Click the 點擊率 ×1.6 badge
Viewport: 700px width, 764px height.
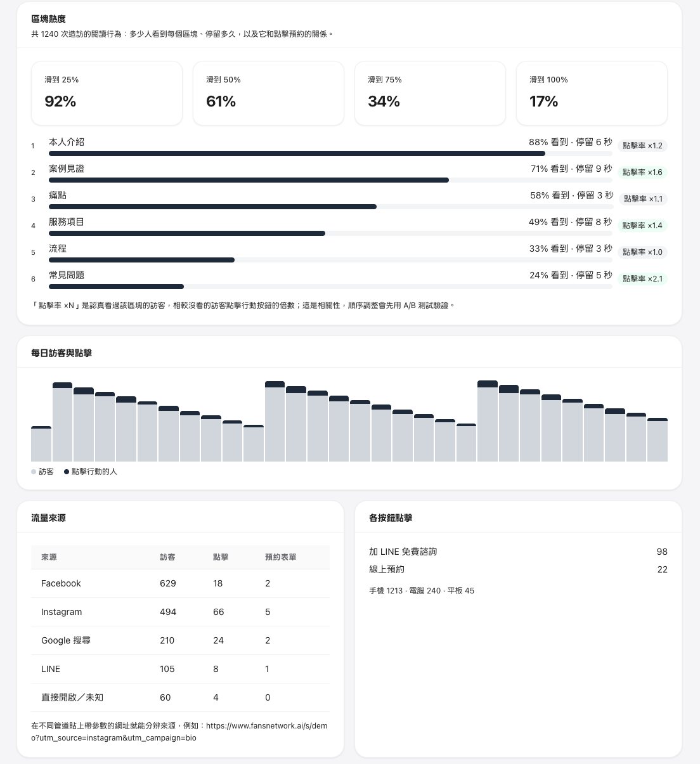(x=642, y=172)
